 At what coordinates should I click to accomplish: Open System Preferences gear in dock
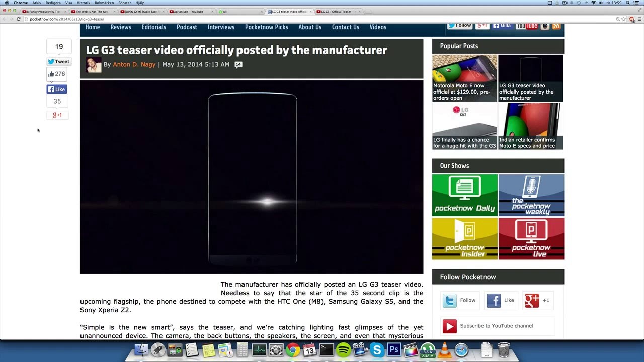coord(276,349)
